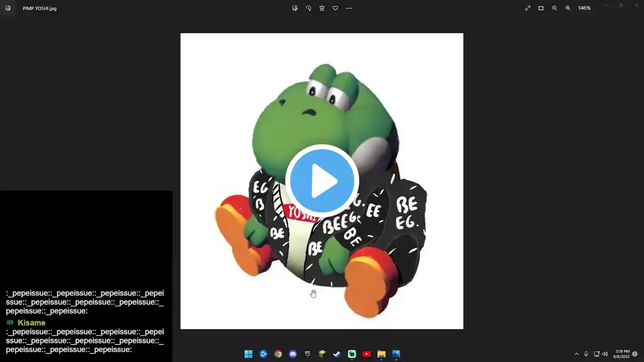Click the Photos app icon in title bar
Screen dimensions: 644x362
click(x=8, y=8)
